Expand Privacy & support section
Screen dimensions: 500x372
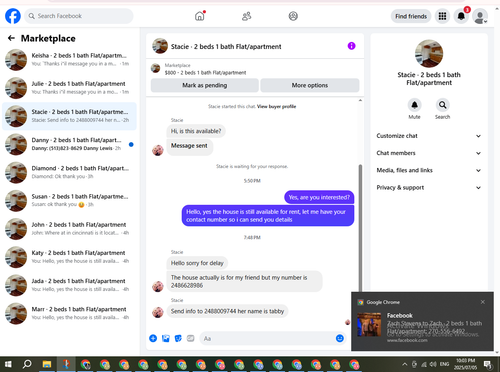[429, 188]
